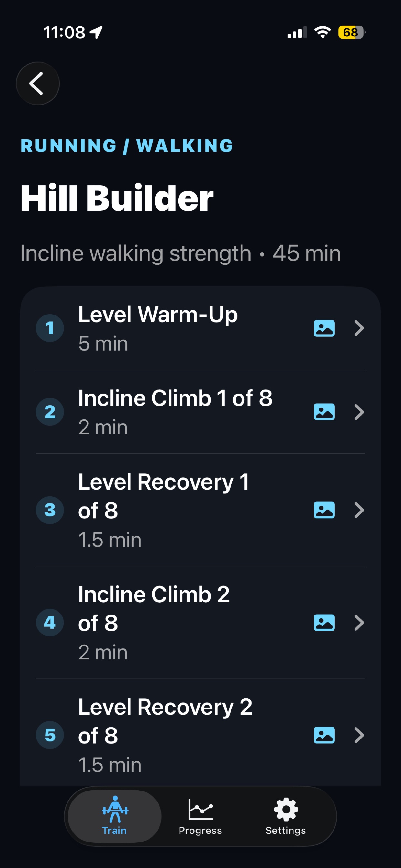
Task: Show image for Level Recovery 1 of 8
Action: [324, 510]
